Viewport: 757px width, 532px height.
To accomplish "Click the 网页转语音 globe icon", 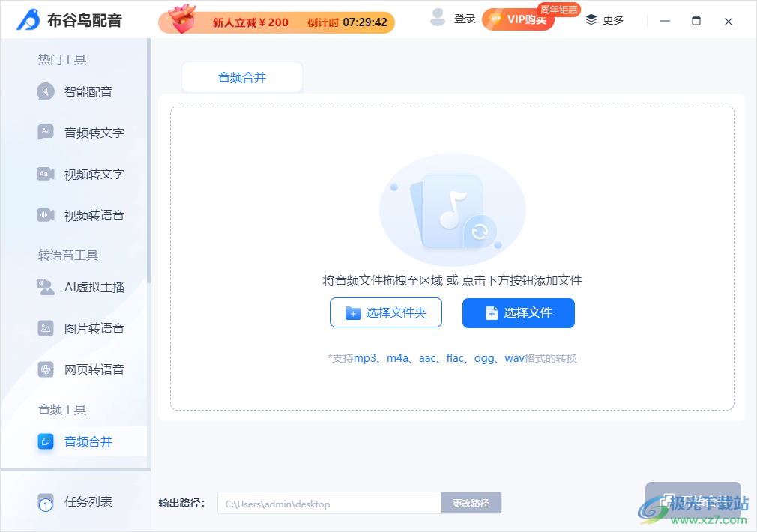I will [x=46, y=369].
